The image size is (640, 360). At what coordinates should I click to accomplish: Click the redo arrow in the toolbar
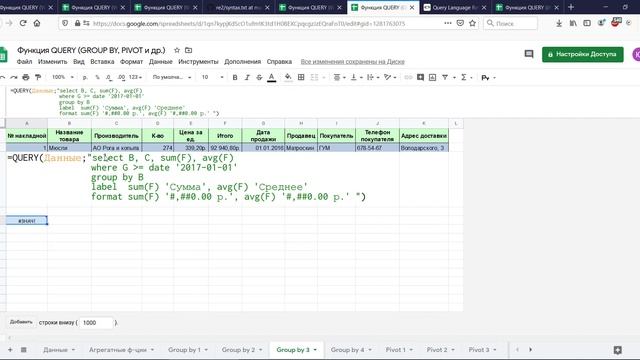coord(14,77)
